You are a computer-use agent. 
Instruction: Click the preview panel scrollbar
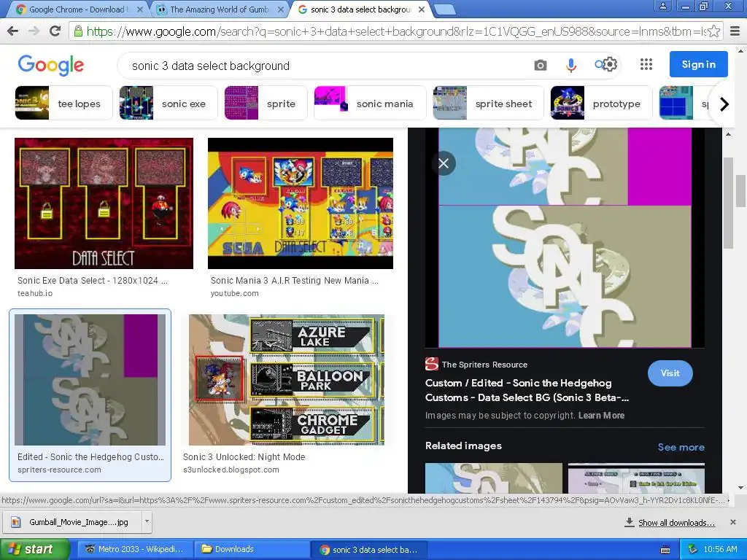coord(728,203)
